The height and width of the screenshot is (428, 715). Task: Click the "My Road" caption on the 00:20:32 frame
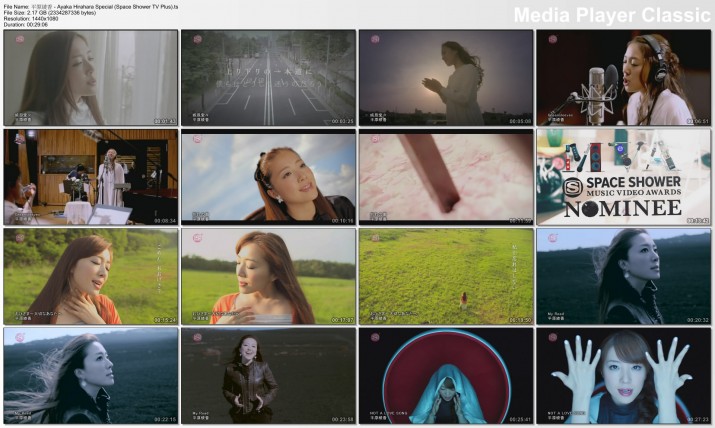[556, 314]
